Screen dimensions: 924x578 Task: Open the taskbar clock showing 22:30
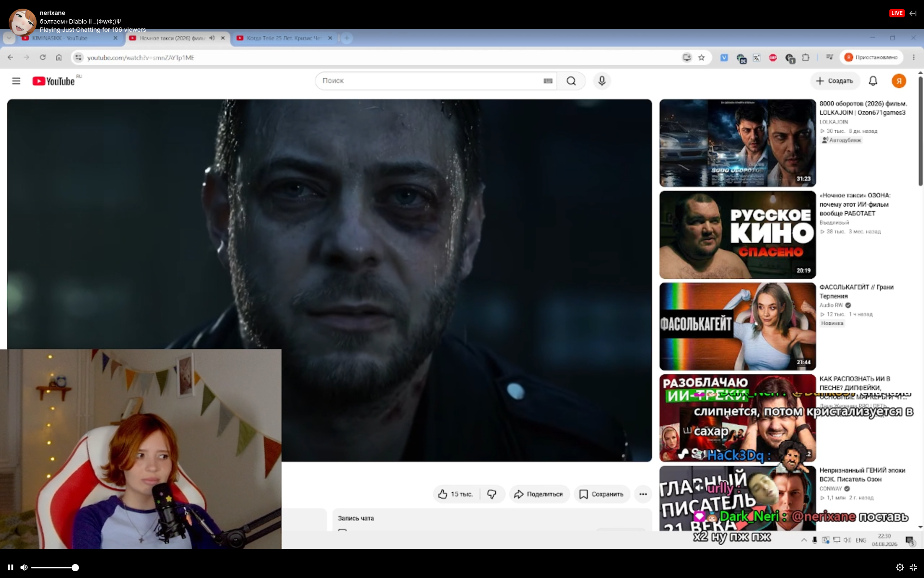point(885,540)
